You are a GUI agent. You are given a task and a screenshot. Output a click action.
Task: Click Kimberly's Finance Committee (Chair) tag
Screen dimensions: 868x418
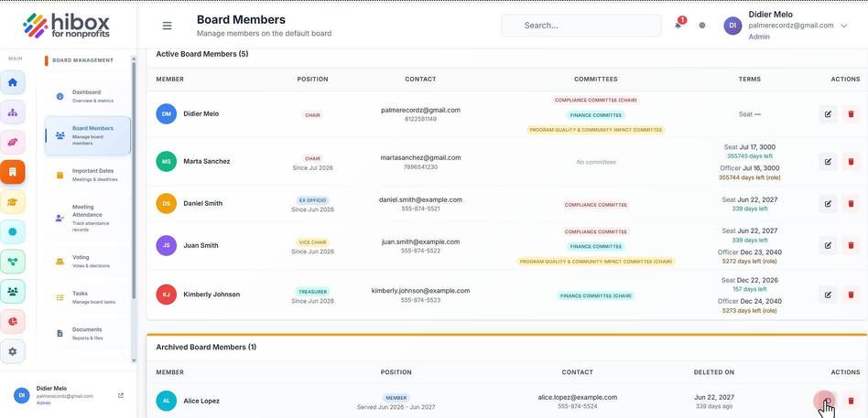tap(596, 295)
